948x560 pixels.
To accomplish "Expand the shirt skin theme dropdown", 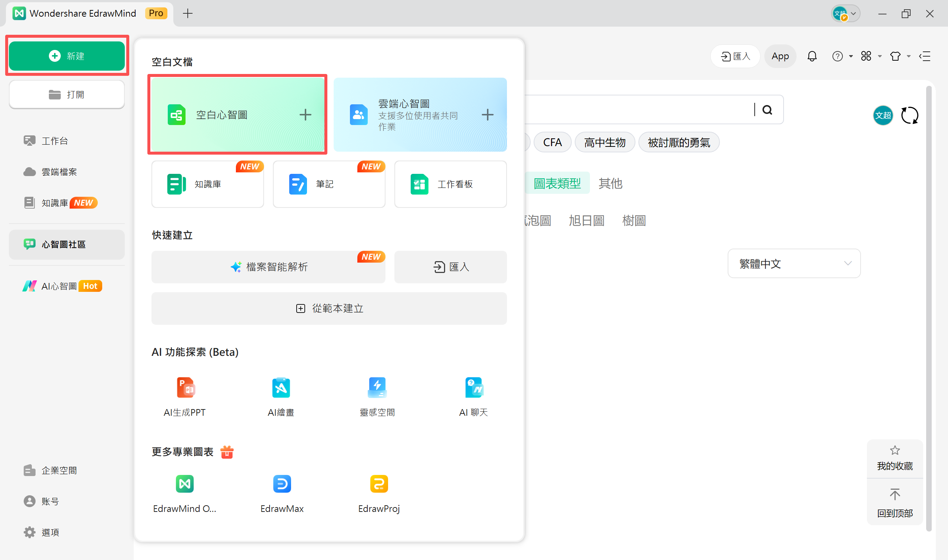I will [909, 56].
